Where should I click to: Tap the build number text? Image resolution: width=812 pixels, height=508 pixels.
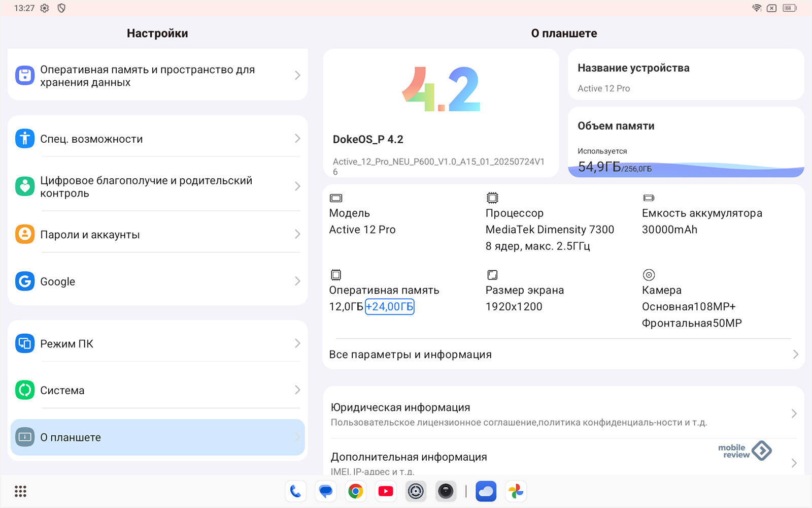tap(439, 166)
